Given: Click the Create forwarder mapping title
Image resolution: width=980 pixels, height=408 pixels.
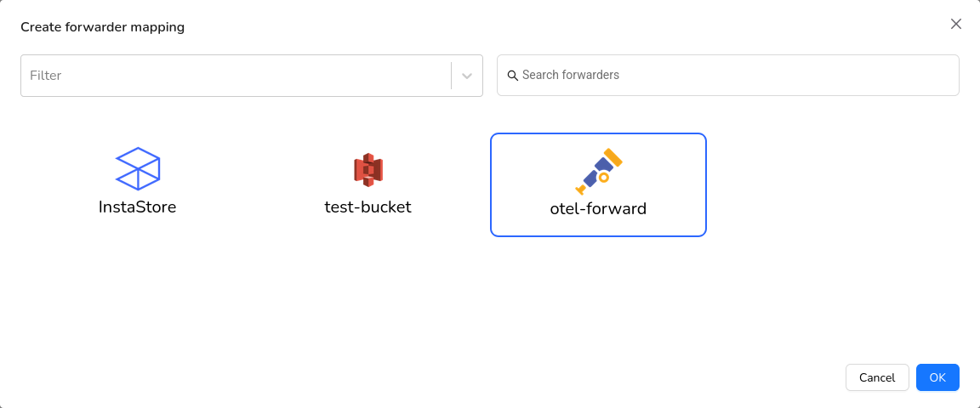Looking at the screenshot, I should click(103, 27).
